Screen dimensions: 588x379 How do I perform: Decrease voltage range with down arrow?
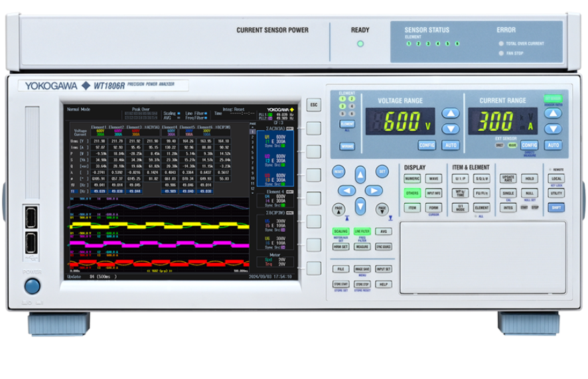[x=451, y=128]
